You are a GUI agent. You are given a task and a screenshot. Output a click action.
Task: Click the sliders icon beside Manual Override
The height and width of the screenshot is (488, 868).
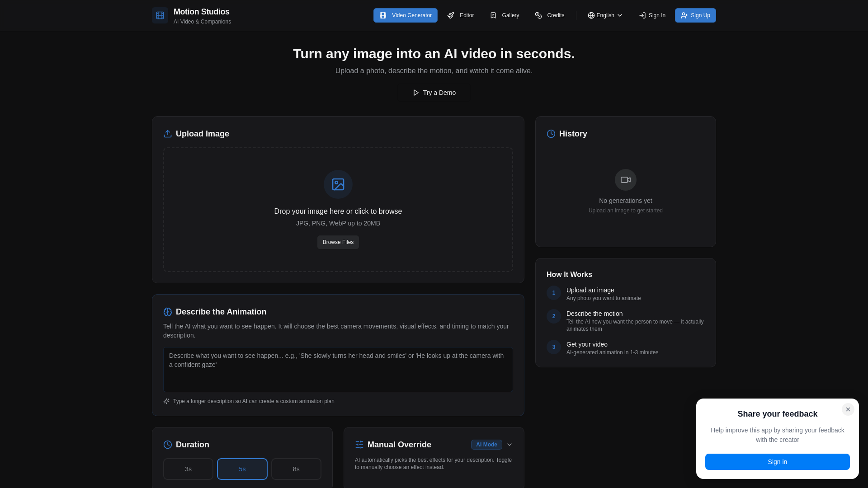click(359, 445)
